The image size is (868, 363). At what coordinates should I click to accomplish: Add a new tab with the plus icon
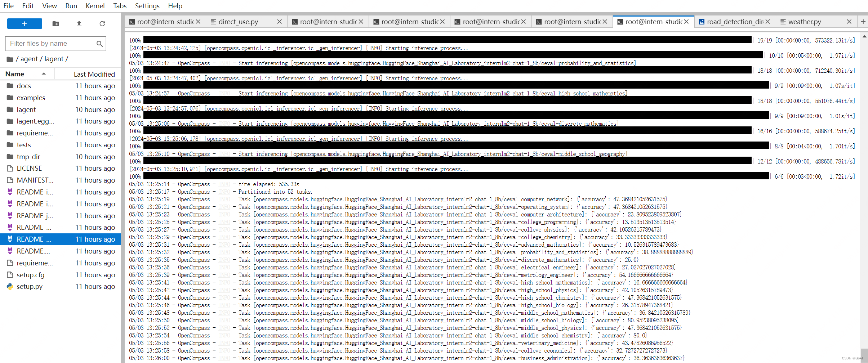coord(863,22)
